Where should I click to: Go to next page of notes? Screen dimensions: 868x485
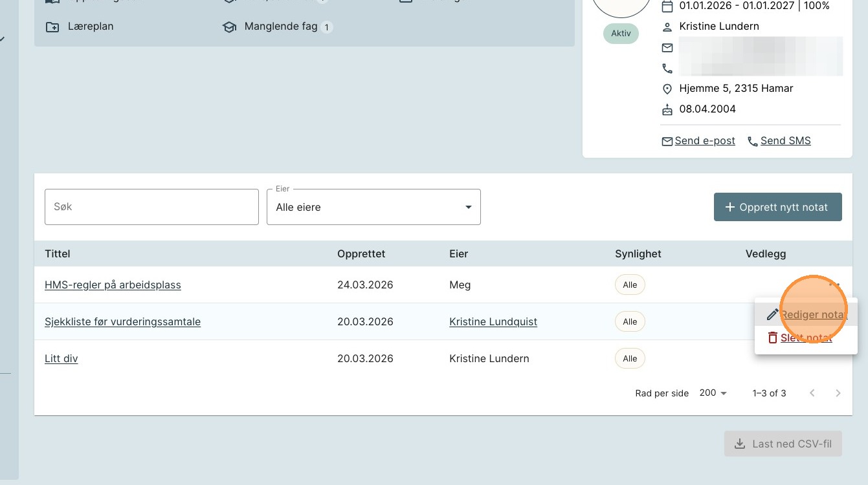tap(838, 393)
